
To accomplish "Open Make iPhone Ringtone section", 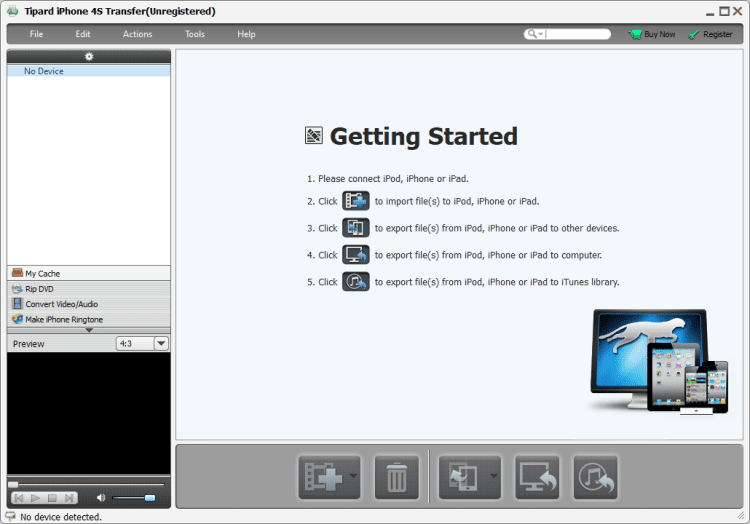I will pyautogui.click(x=89, y=319).
